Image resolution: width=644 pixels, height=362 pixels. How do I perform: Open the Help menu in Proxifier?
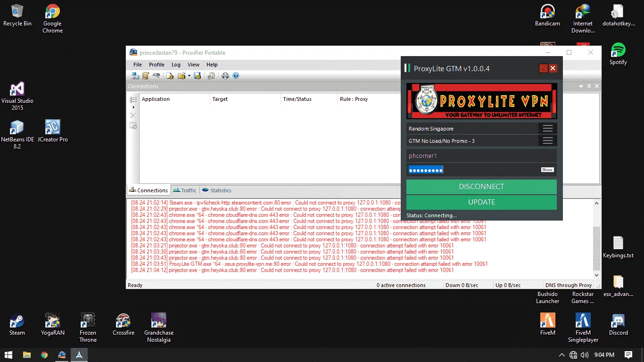tap(212, 65)
